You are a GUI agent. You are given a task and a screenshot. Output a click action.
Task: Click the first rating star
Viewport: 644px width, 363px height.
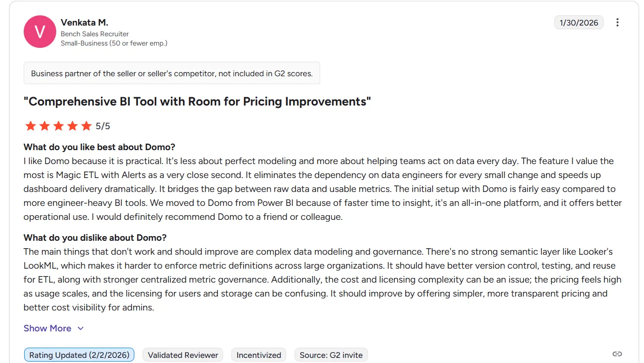point(31,126)
